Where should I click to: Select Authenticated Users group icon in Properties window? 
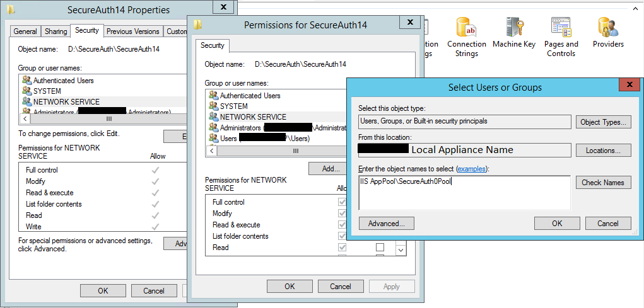tap(27, 81)
